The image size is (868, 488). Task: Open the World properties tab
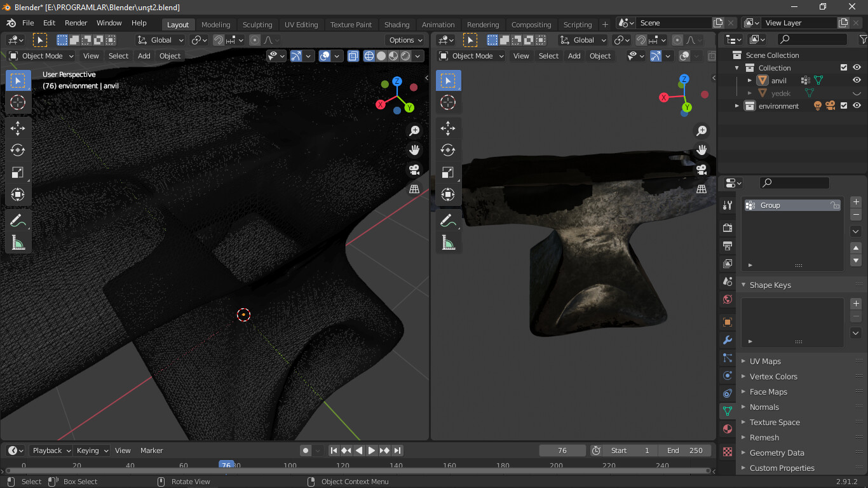pyautogui.click(x=728, y=299)
